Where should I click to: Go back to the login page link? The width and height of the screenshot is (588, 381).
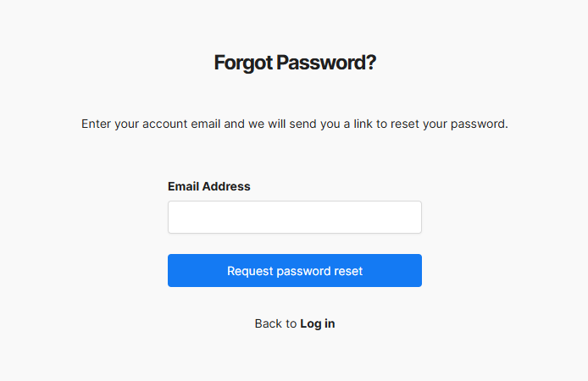318,323
